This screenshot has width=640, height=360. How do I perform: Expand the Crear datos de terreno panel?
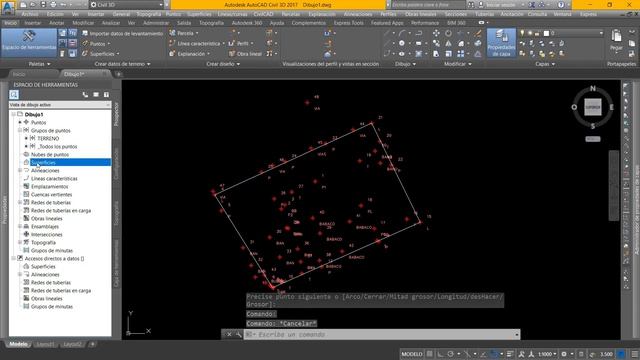122,64
